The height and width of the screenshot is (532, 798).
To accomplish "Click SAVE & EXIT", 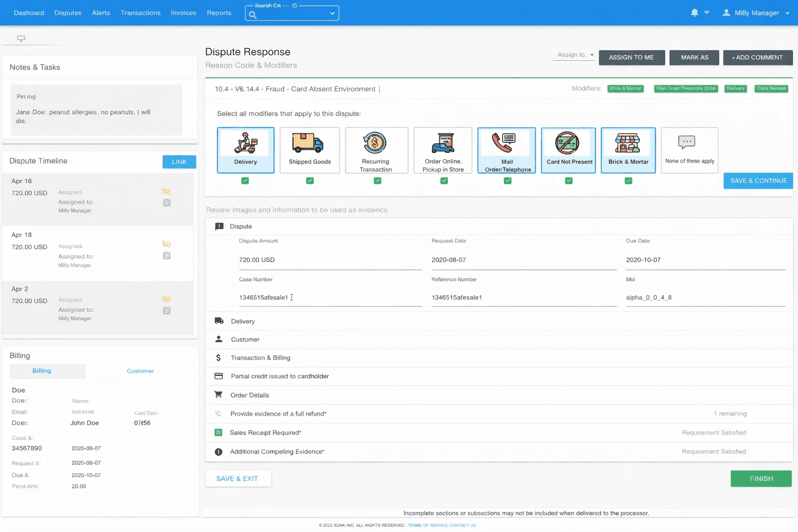I will (238, 478).
